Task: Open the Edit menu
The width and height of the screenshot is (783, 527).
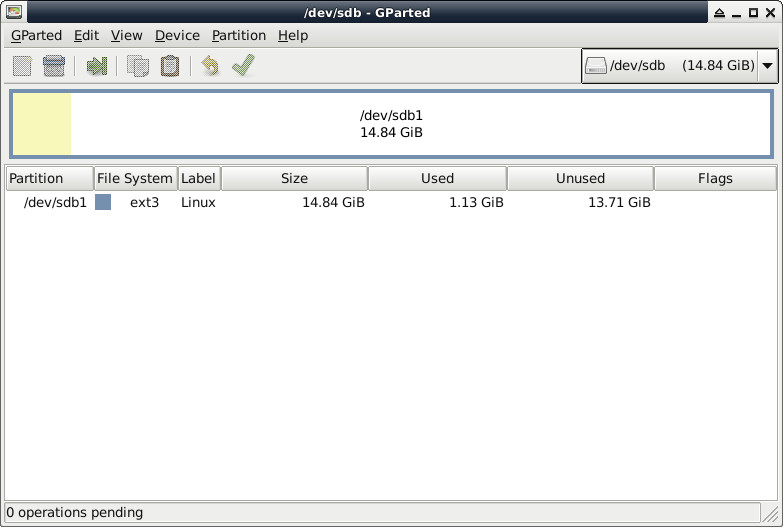Action: [x=86, y=35]
